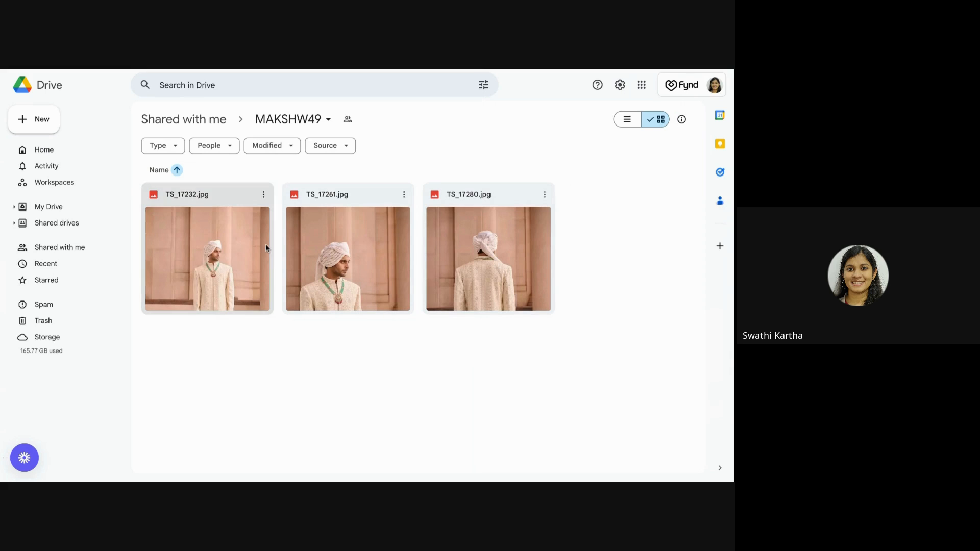The width and height of the screenshot is (980, 551).
Task: Click the New button to create items
Action: pyautogui.click(x=33, y=119)
